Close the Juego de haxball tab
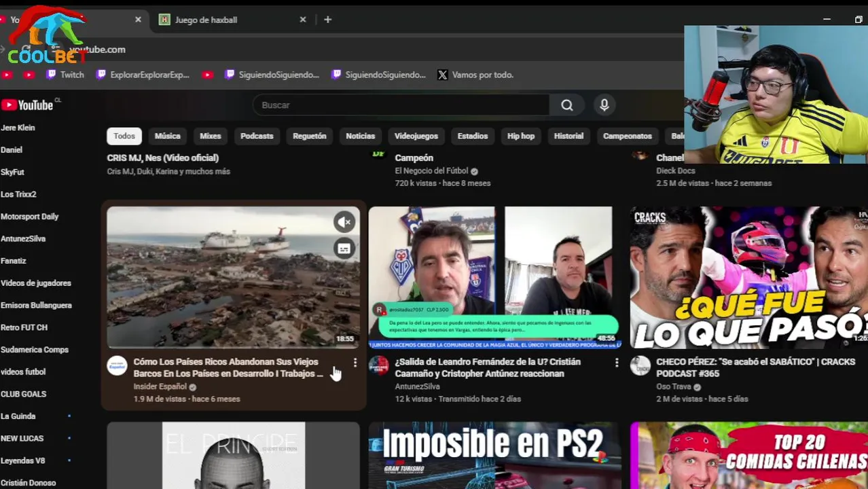Viewport: 868px width, 489px height. point(303,20)
